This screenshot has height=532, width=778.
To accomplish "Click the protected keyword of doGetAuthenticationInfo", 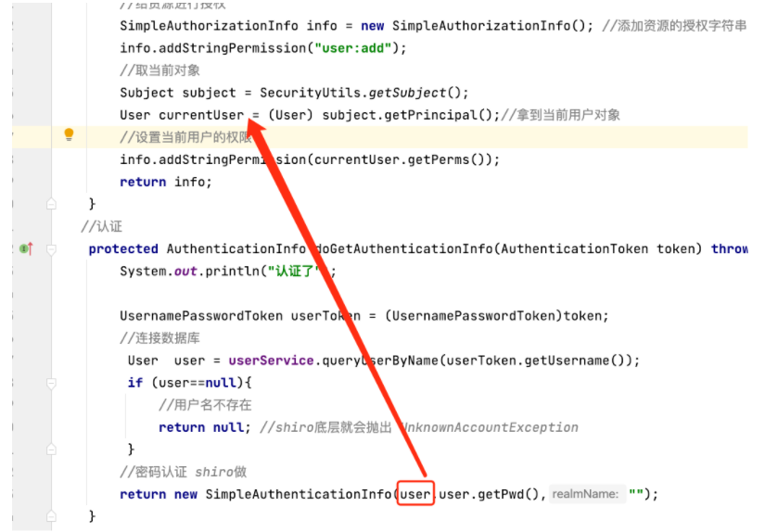I will pyautogui.click(x=123, y=249).
